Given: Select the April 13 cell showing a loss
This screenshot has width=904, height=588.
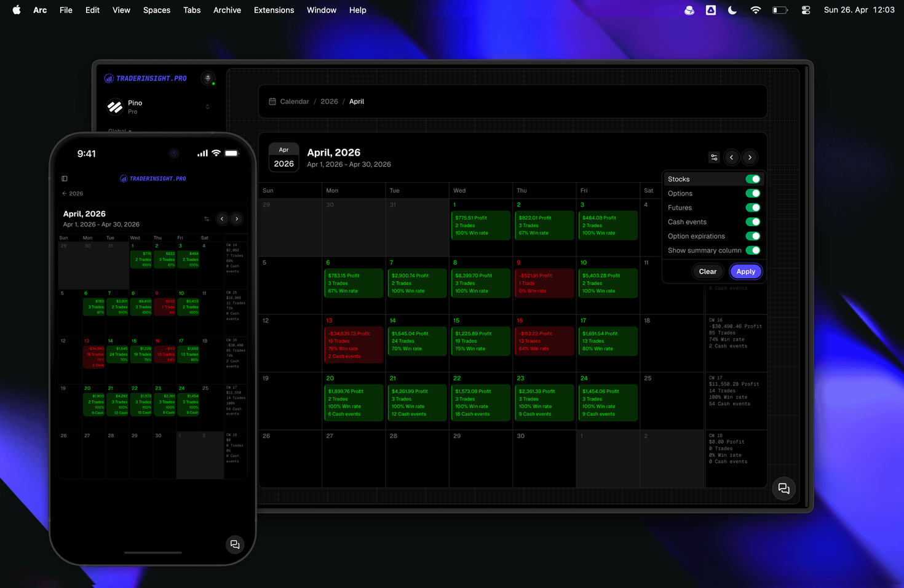Looking at the screenshot, I should pyautogui.click(x=354, y=344).
